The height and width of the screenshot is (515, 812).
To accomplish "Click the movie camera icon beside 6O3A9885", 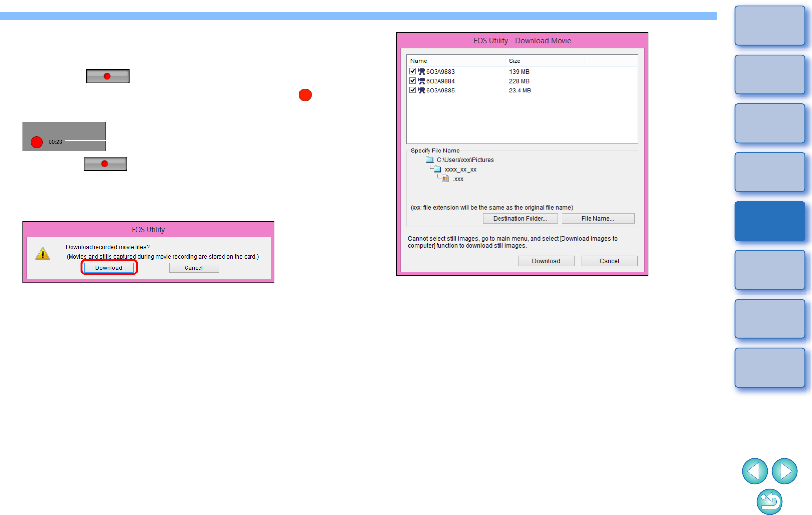I will (x=421, y=91).
